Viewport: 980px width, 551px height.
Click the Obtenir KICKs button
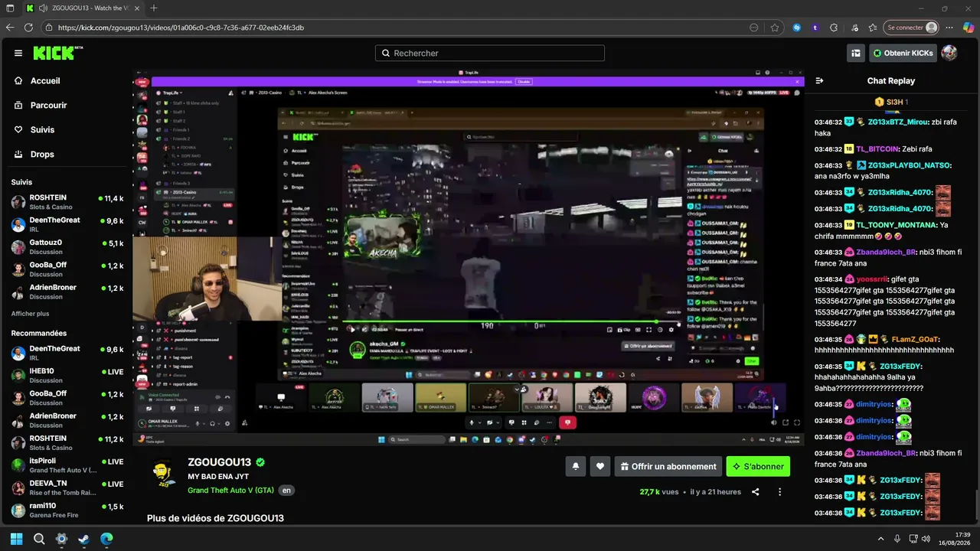903,53
